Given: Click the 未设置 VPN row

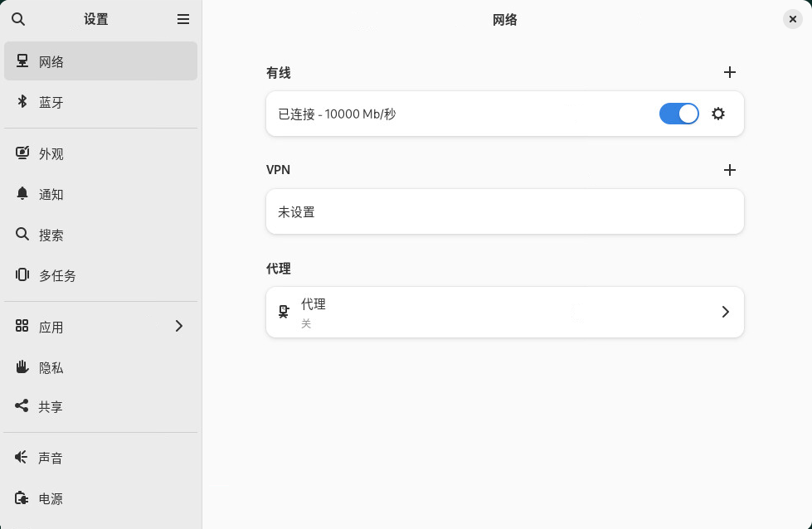Looking at the screenshot, I should pyautogui.click(x=504, y=212).
